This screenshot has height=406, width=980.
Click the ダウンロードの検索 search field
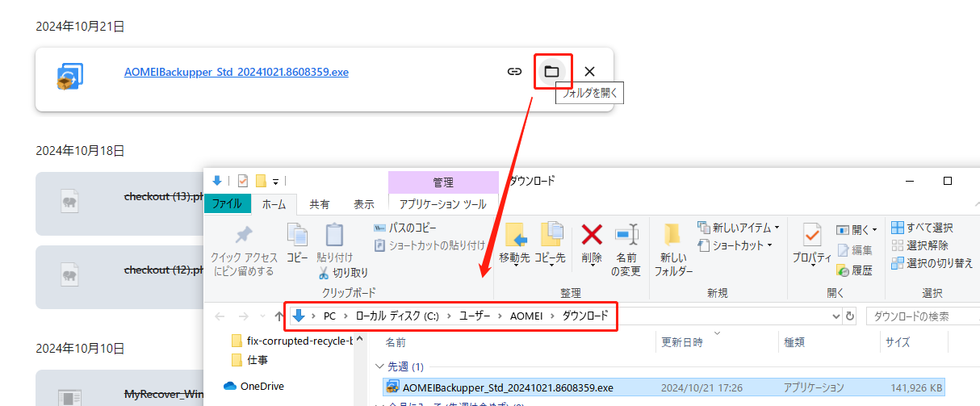(923, 316)
